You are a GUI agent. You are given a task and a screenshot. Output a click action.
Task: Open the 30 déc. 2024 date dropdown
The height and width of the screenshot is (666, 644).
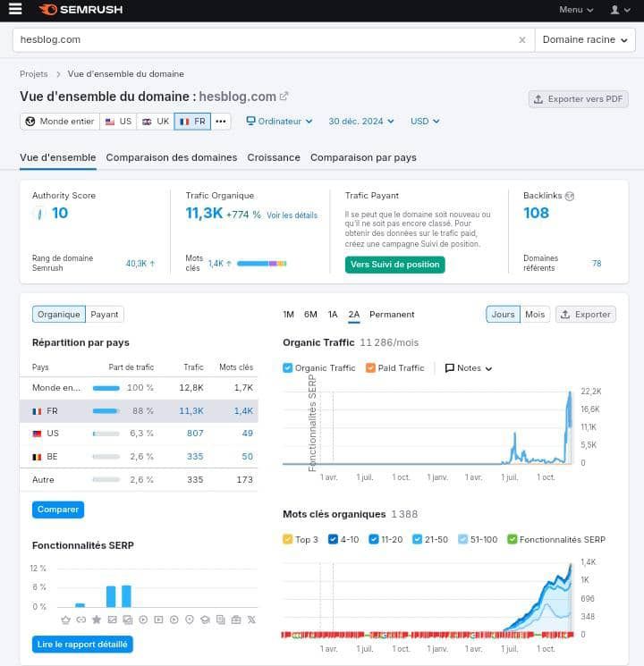click(360, 122)
